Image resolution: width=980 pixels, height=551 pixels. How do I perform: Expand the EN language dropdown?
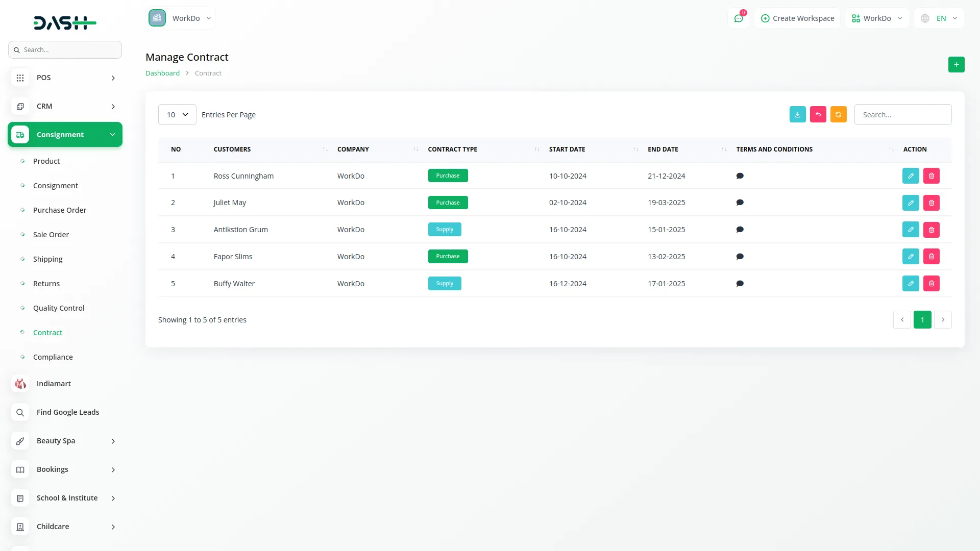pos(940,18)
